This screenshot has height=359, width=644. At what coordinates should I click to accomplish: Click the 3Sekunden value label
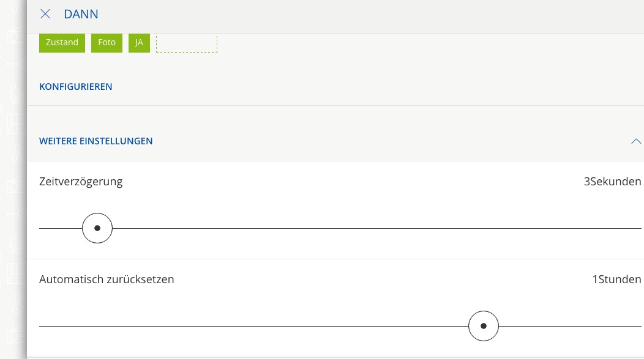[x=612, y=182]
